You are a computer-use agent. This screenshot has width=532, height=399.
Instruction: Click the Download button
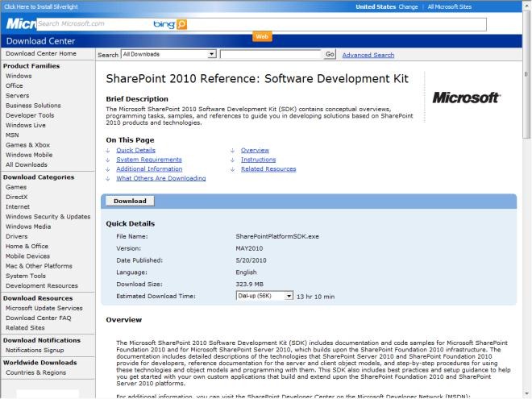(x=130, y=201)
